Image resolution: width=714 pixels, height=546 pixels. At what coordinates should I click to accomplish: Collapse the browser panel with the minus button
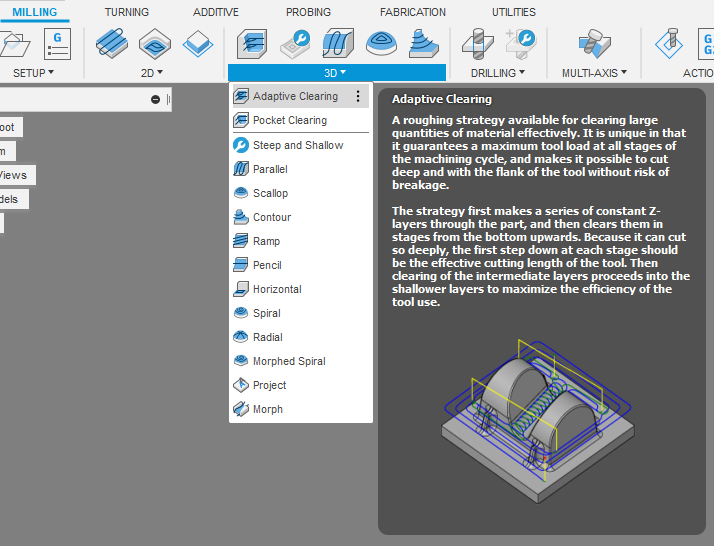pyautogui.click(x=155, y=99)
